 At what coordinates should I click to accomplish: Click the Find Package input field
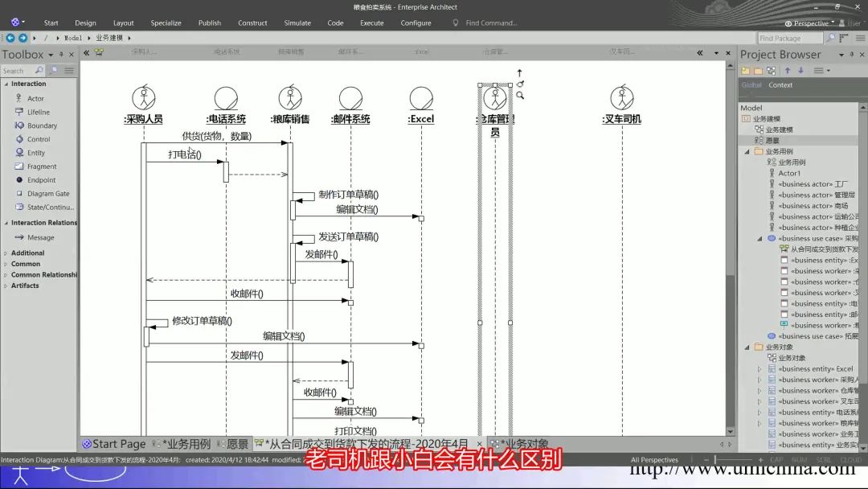click(790, 39)
